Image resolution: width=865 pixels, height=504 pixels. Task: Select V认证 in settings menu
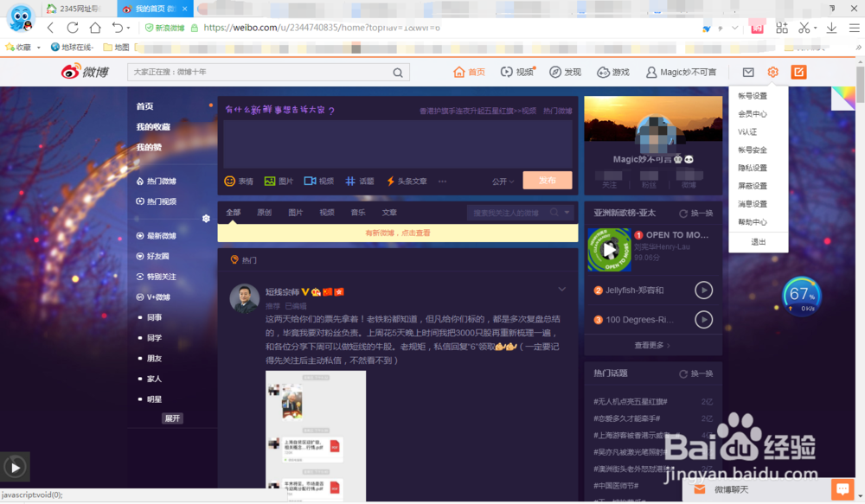tap(747, 131)
